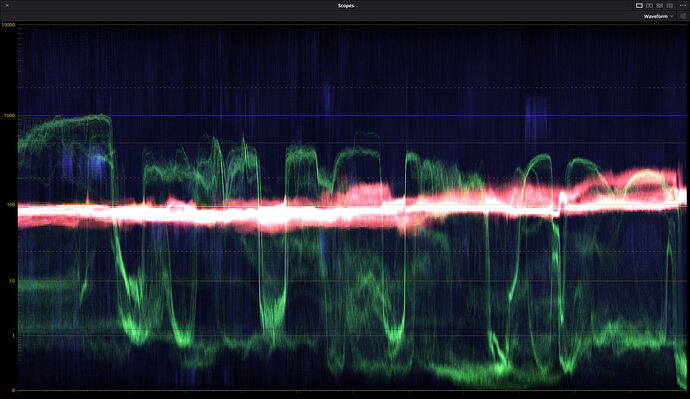
Task: Switch to the two-scope side-by-side layout
Action: pyautogui.click(x=649, y=5)
